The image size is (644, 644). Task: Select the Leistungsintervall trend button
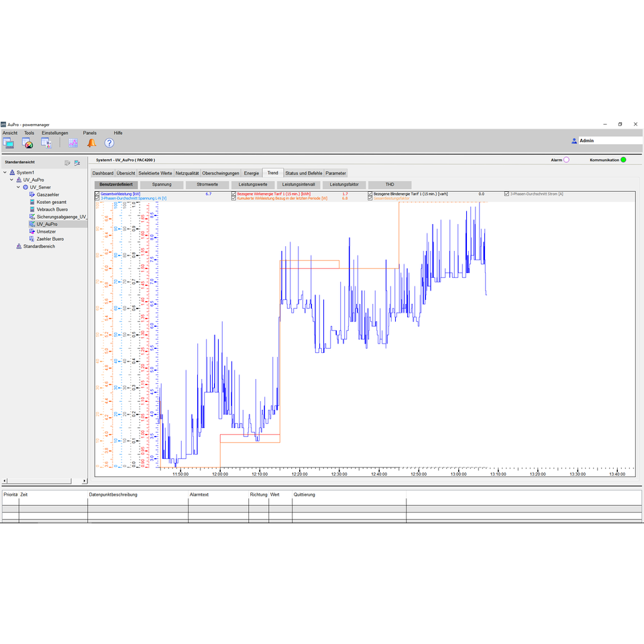click(x=299, y=185)
